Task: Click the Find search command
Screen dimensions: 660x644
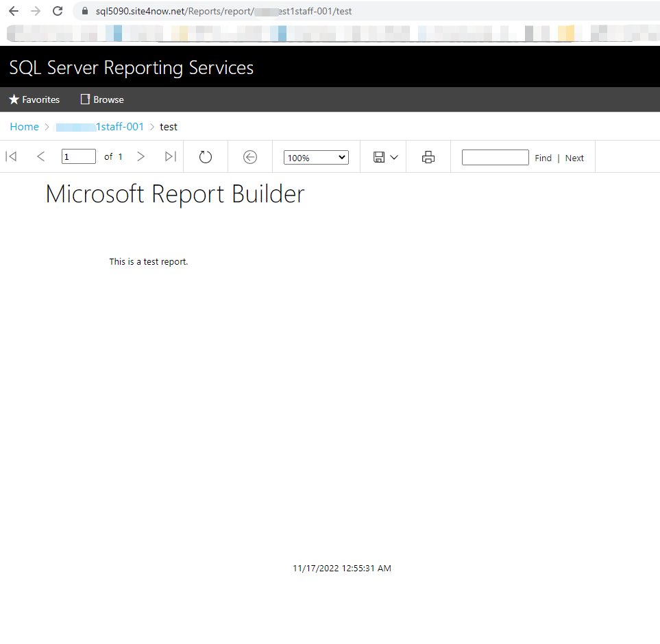Action: (543, 158)
